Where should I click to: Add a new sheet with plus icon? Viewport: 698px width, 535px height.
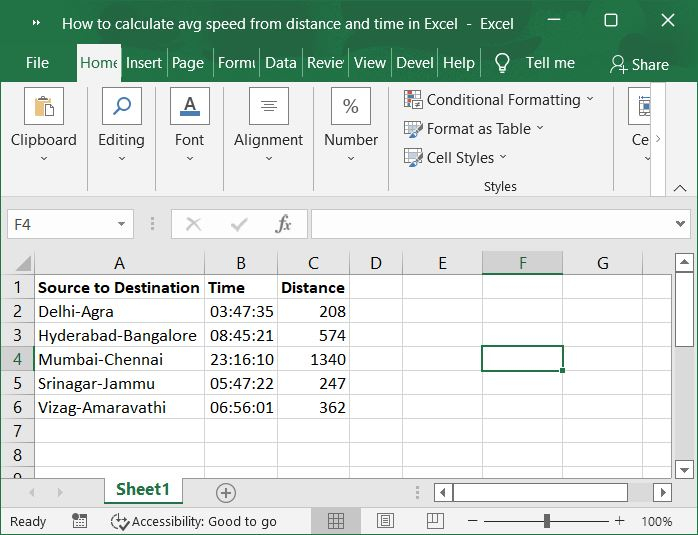[226, 492]
